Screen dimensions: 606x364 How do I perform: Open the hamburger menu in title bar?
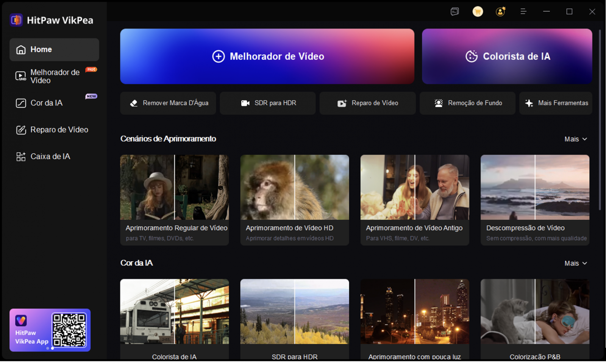coord(523,12)
